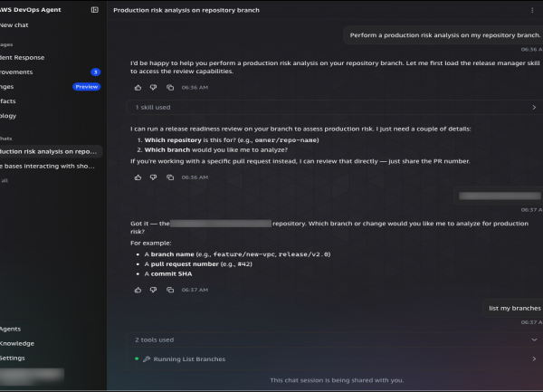The image size is (543, 392).
Task: Click the AWS DevOps Agent title
Action: pyautogui.click(x=31, y=10)
